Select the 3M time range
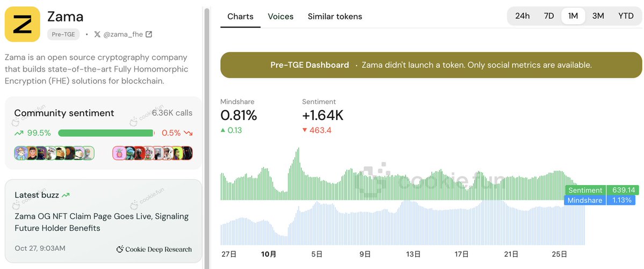The height and width of the screenshot is (269, 644). 598,16
